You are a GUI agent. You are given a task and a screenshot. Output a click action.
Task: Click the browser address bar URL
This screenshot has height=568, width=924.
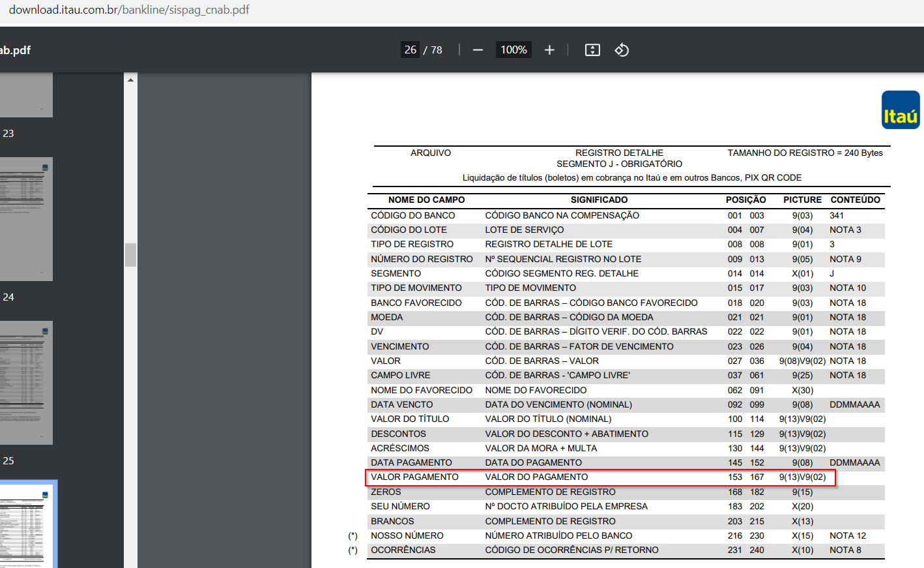tap(129, 10)
